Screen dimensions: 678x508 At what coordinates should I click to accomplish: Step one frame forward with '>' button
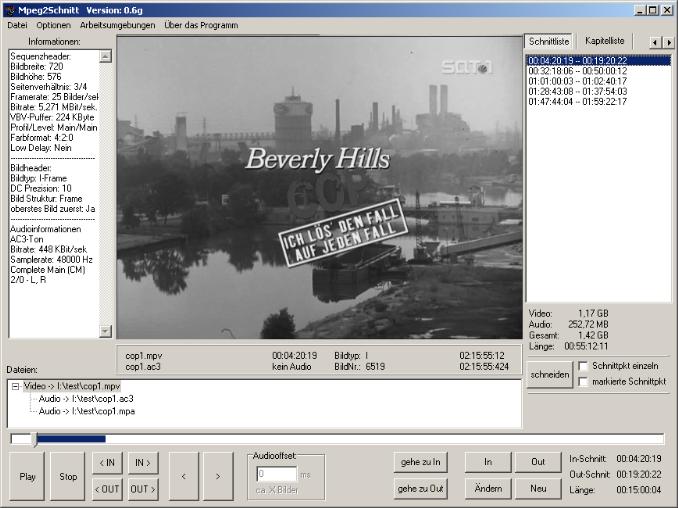(x=218, y=476)
